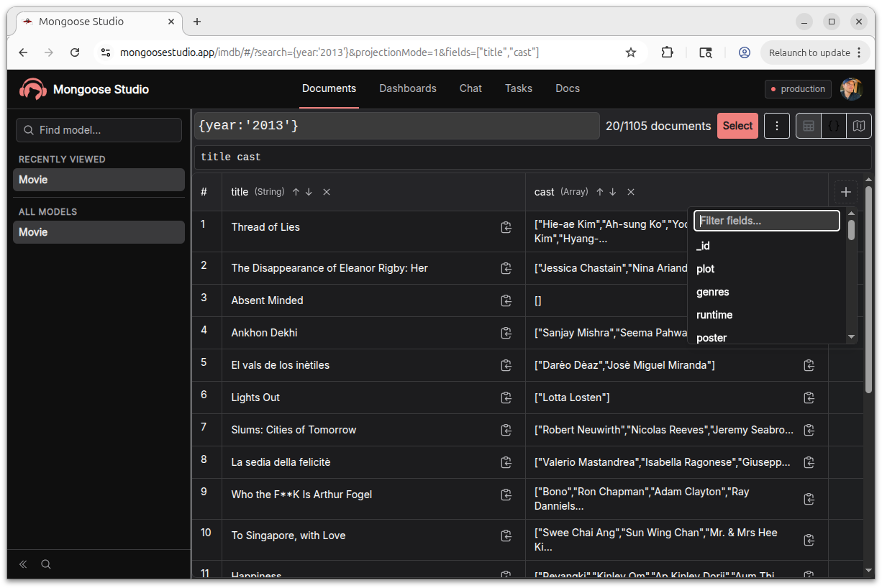This screenshot has width=882, height=588.
Task: Choose genres from the fields dropdown
Action: (767, 292)
